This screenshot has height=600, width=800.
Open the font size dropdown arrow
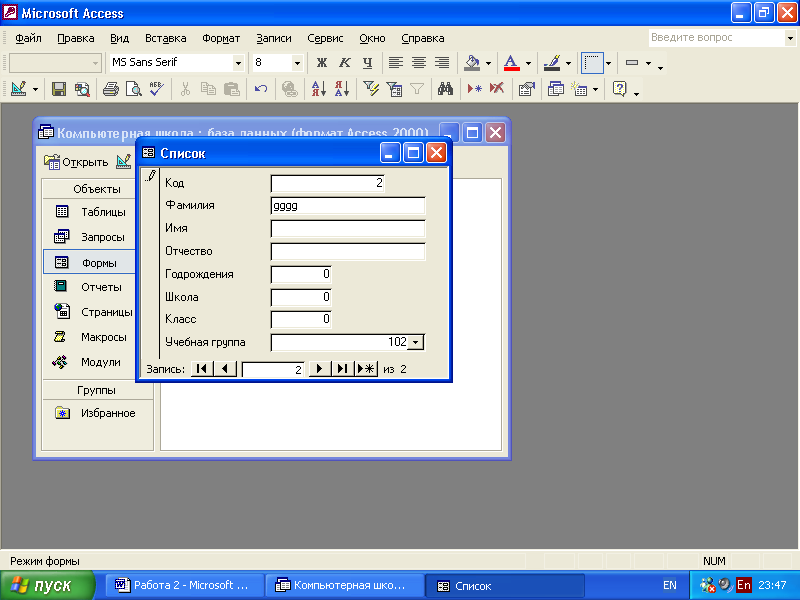click(x=297, y=63)
